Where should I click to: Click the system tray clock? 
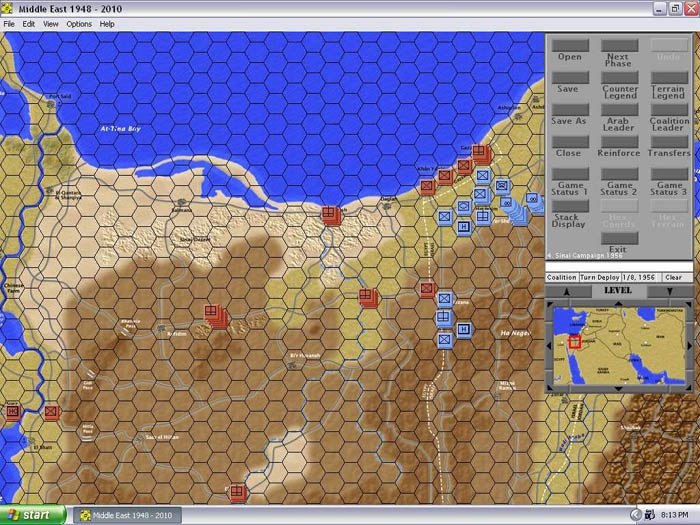(x=674, y=515)
